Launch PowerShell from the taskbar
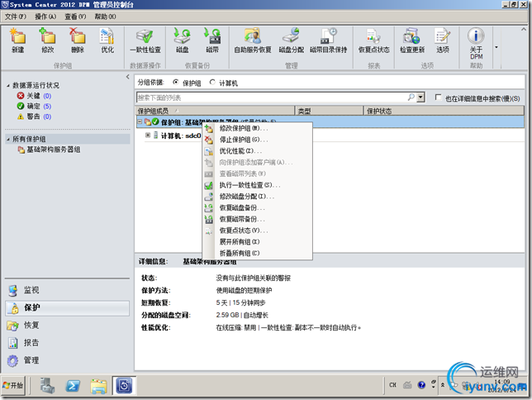The width and height of the screenshot is (532, 400). click(x=73, y=385)
